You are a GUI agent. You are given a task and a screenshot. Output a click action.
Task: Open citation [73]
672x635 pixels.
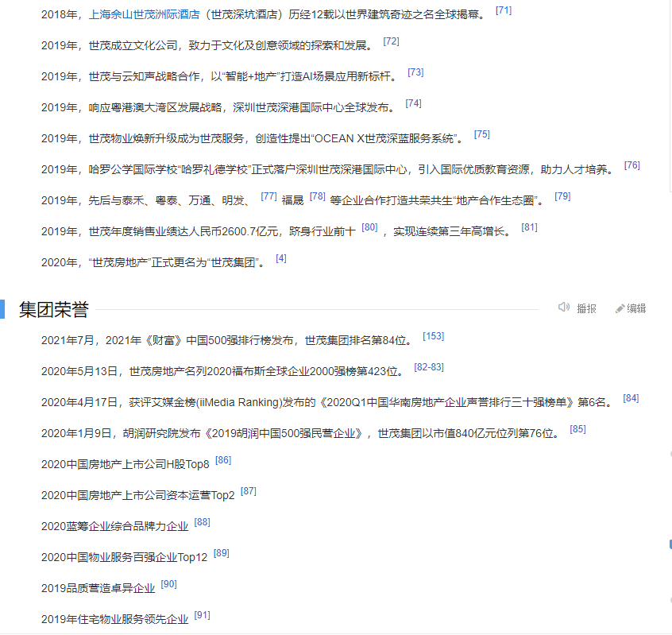(415, 72)
